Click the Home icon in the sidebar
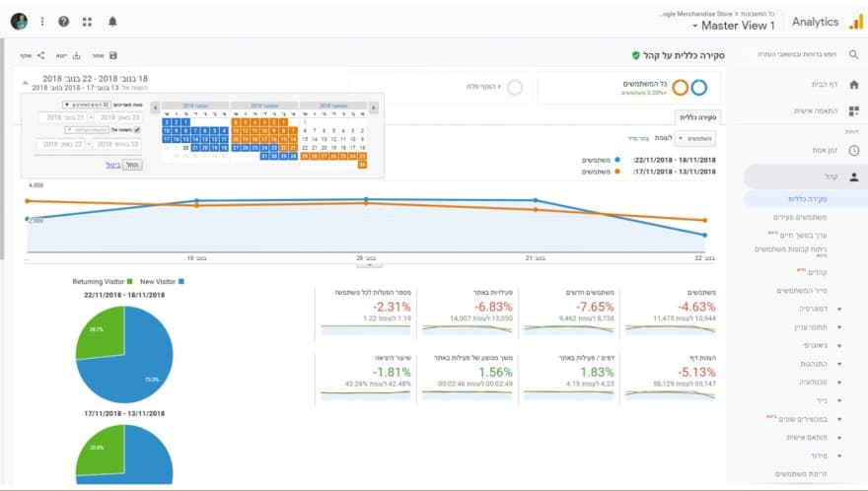The width and height of the screenshot is (868, 491). [x=853, y=86]
